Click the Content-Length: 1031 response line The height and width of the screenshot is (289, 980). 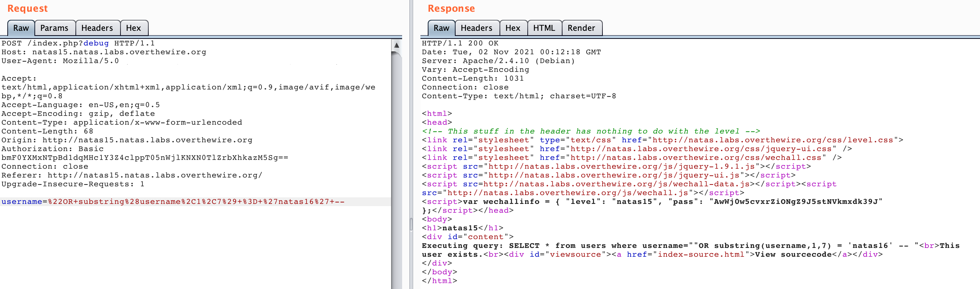(x=473, y=78)
